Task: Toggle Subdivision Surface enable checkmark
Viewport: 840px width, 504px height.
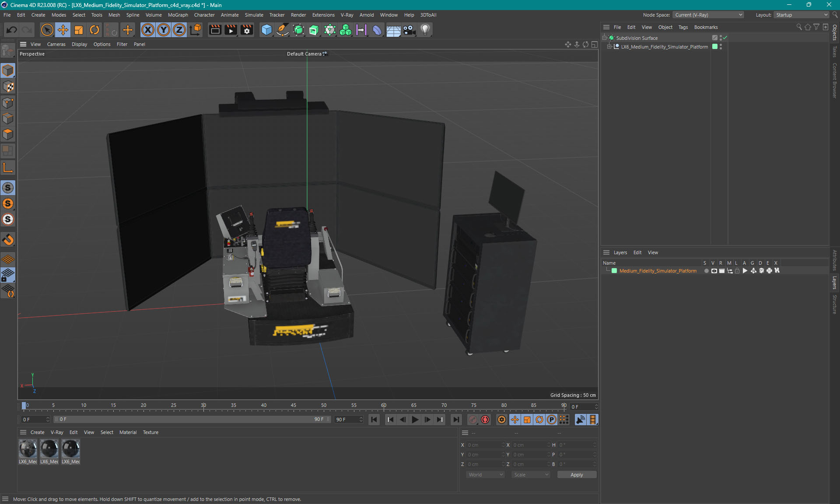Action: tap(725, 38)
